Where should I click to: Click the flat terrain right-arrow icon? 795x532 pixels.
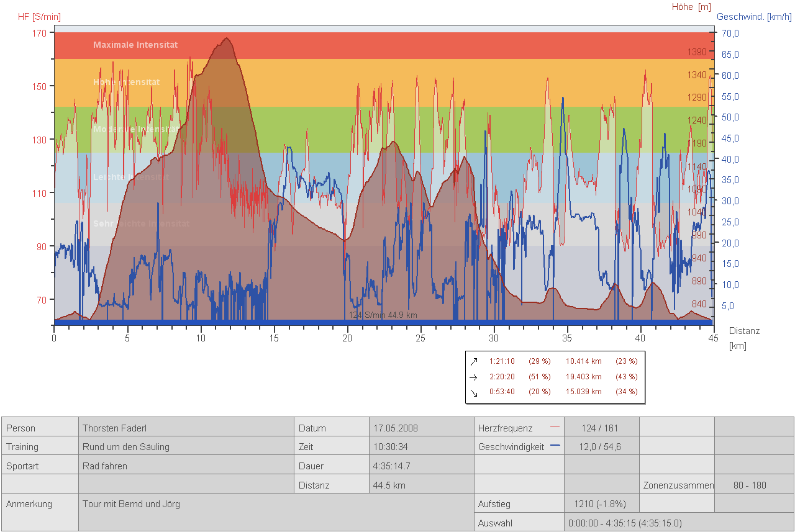tap(474, 377)
